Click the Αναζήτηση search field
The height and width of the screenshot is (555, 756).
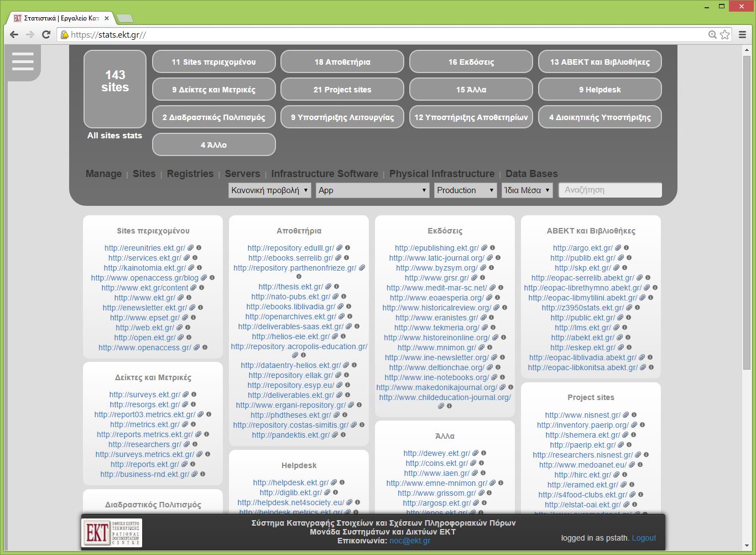[610, 190]
